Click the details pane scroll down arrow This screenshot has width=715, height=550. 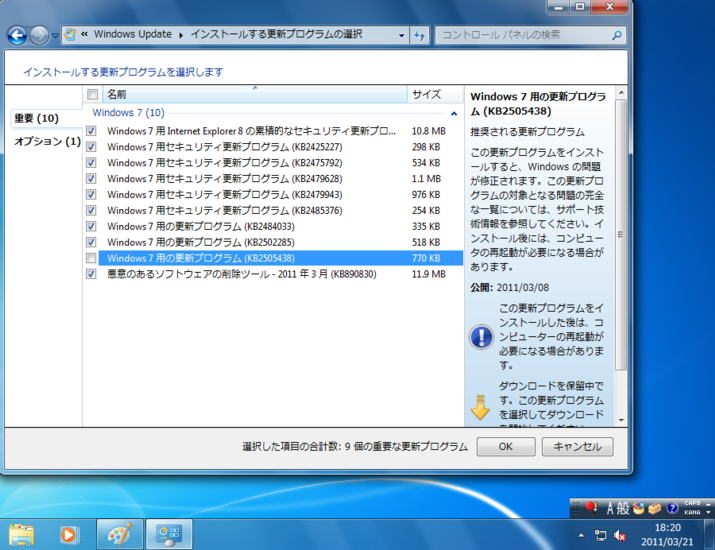621,420
